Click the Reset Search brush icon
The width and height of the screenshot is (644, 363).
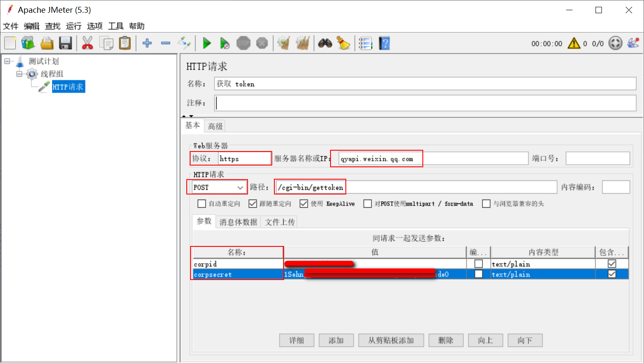tap(343, 43)
